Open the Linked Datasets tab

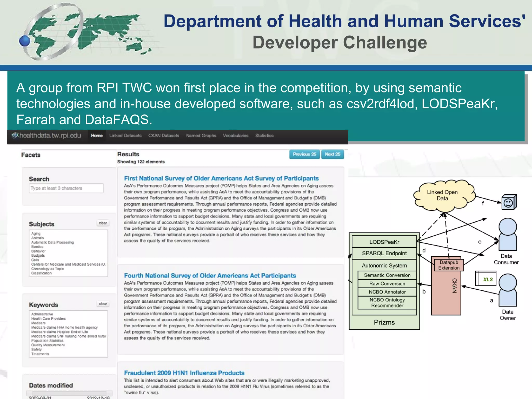(x=125, y=136)
